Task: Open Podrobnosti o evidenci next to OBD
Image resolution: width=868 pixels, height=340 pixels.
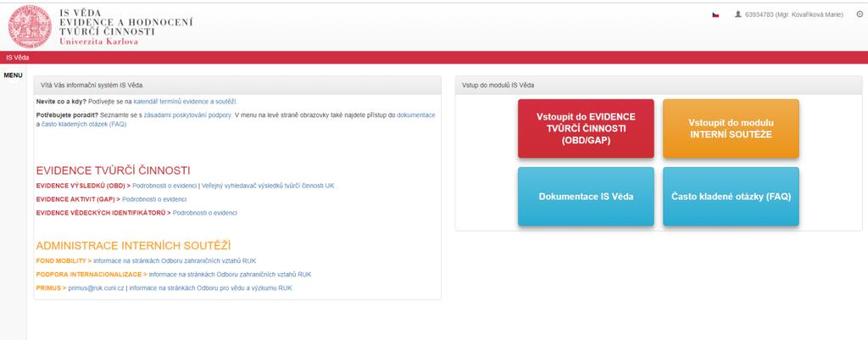Action: [164, 186]
